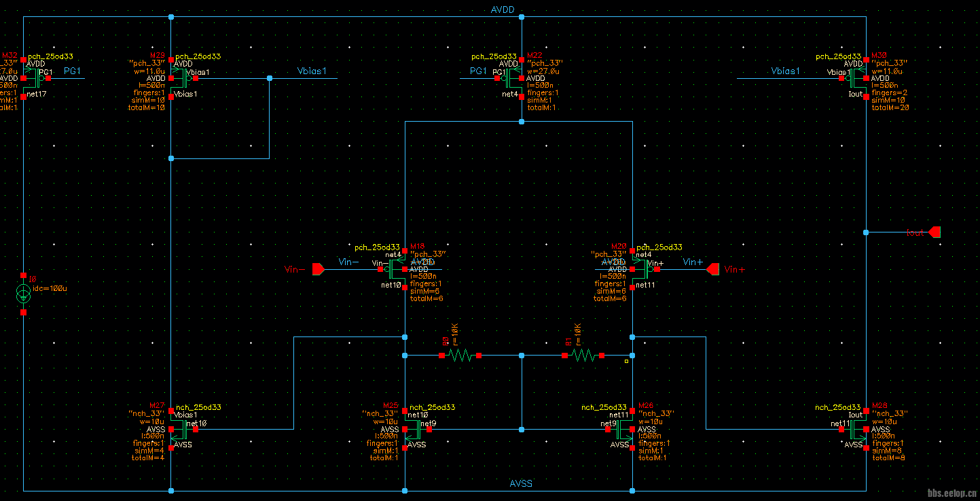Click the Iout output pin marker
The width and height of the screenshot is (980, 501).
pyautogui.click(x=935, y=232)
